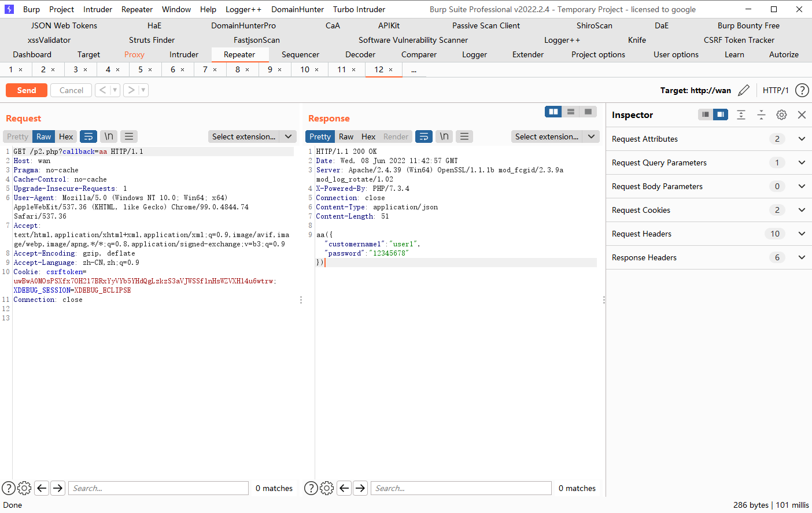Toggle word wrap icon in Response toolbar
812x513 pixels.
pos(424,136)
